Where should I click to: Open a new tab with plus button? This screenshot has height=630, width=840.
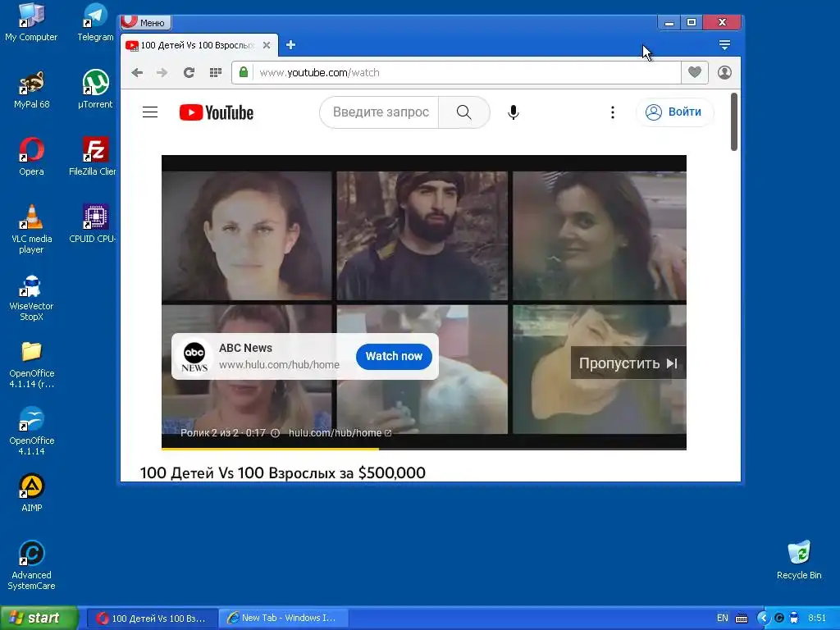[291, 45]
